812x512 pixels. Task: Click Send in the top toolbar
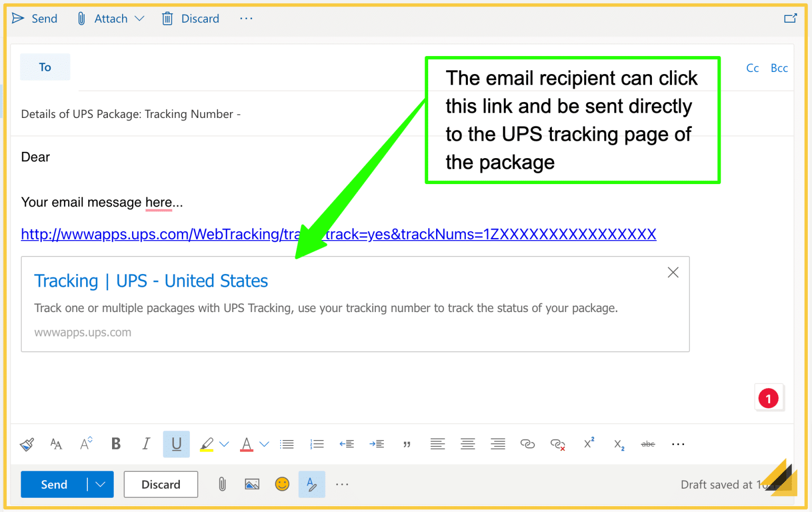coord(35,19)
